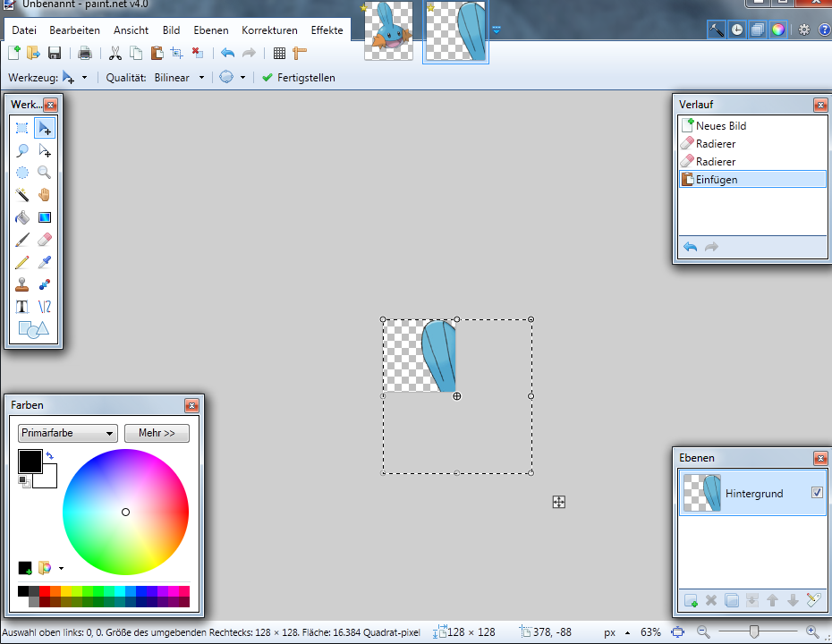Print the image
Screen dimensions: 832x644
click(x=85, y=53)
